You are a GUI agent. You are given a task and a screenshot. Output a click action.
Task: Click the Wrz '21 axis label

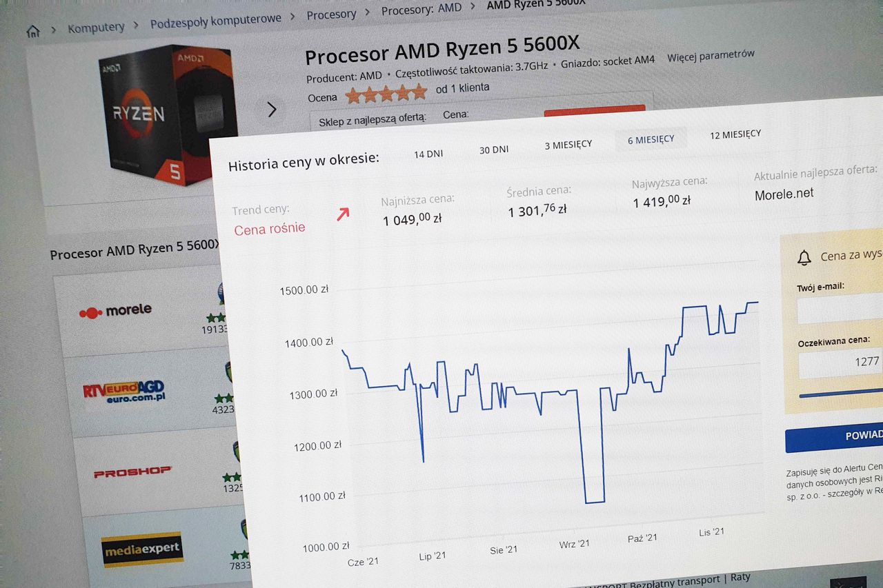[x=574, y=544]
